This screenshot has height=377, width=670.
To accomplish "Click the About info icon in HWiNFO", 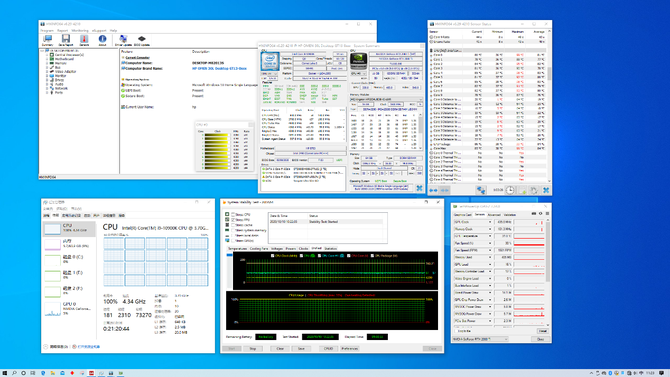I will tap(102, 40).
